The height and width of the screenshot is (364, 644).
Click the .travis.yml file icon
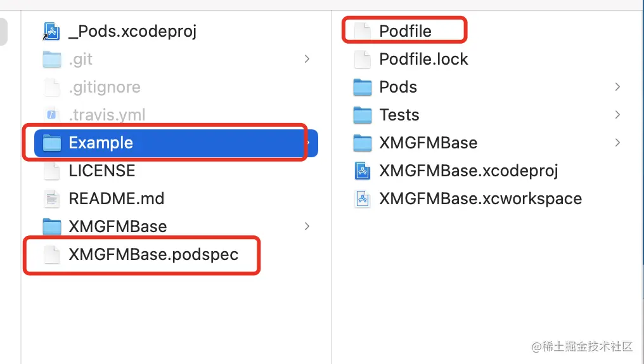(x=51, y=115)
